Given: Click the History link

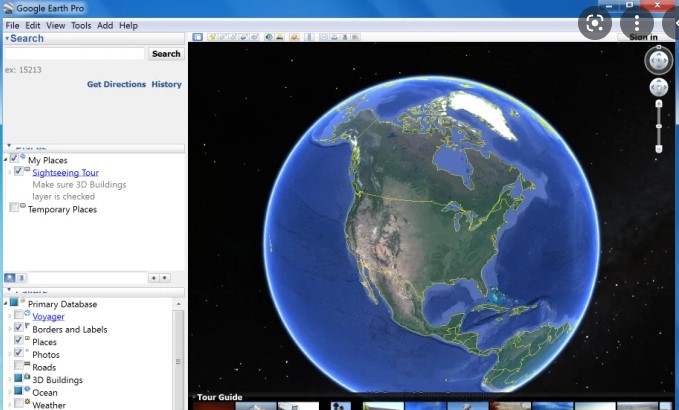Looking at the screenshot, I should pyautogui.click(x=166, y=84).
